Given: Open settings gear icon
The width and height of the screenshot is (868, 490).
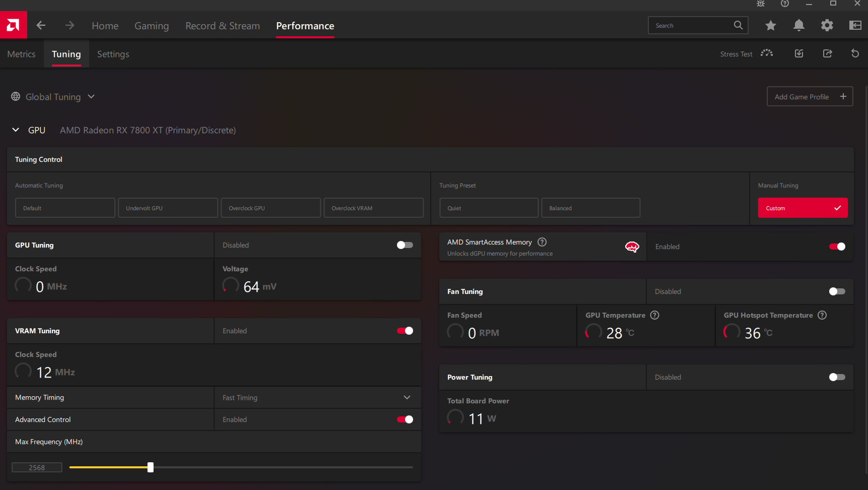Looking at the screenshot, I should coord(827,25).
